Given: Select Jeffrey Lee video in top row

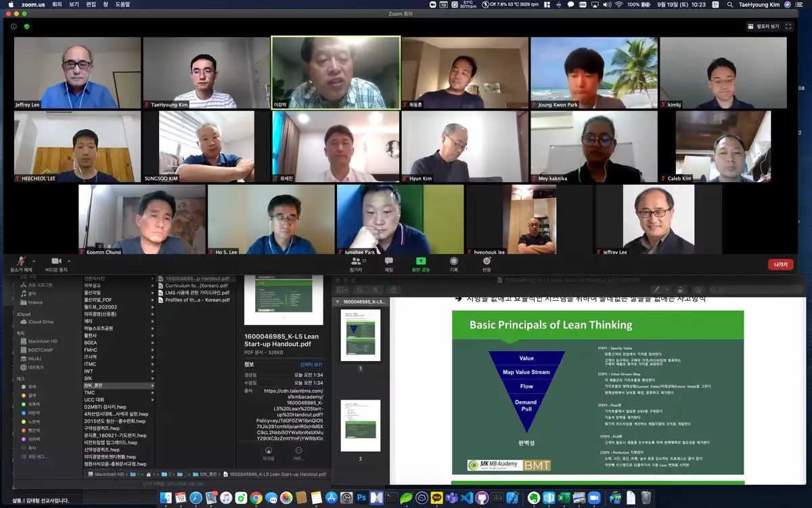Looking at the screenshot, I should coord(77,72).
